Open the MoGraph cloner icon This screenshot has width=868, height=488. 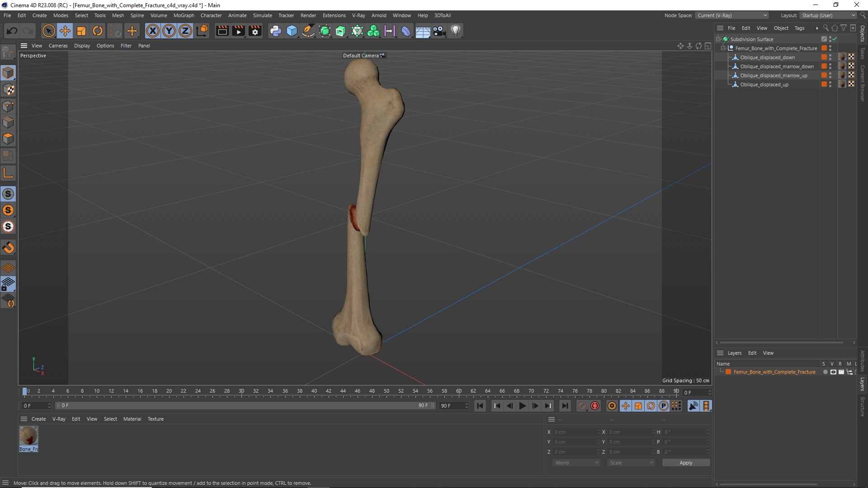(373, 31)
